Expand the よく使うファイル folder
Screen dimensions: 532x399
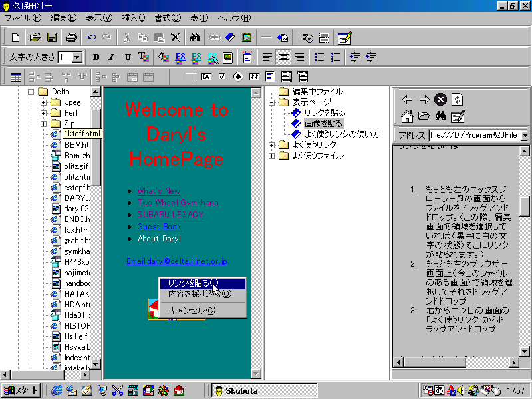point(271,156)
